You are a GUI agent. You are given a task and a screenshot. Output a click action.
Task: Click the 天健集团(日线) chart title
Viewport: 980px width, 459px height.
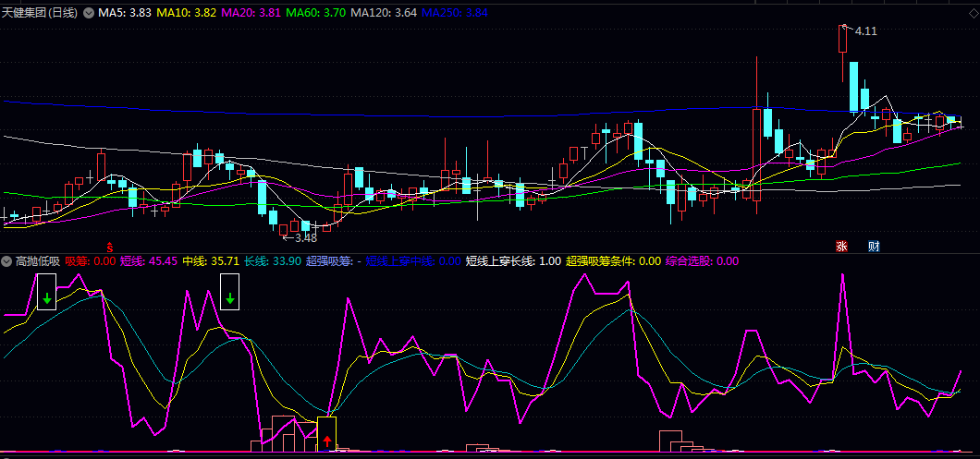pyautogui.click(x=40, y=13)
